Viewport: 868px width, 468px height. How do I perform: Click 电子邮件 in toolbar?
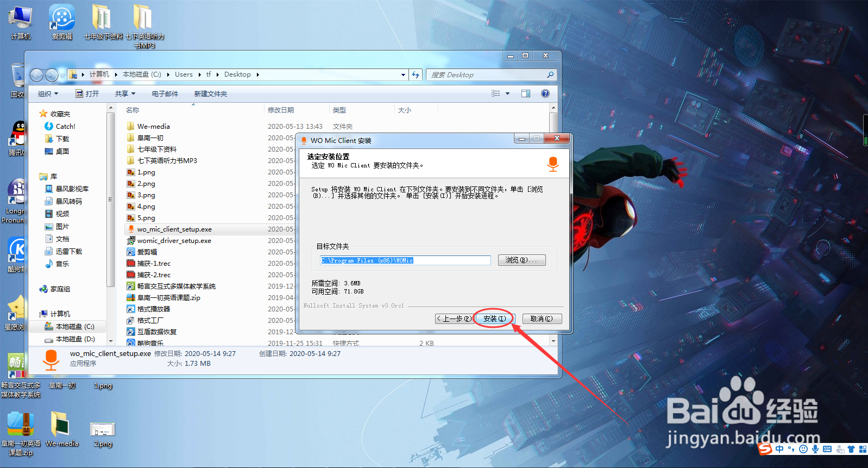click(165, 93)
